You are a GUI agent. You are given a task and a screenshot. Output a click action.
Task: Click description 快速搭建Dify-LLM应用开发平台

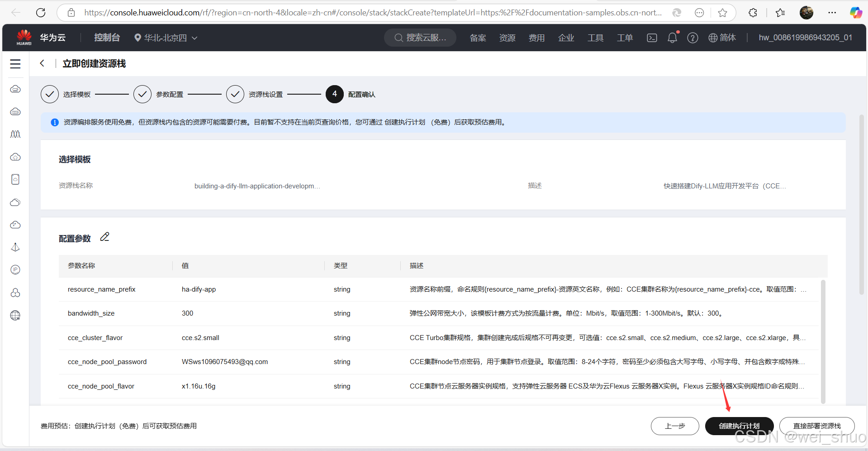725,186
